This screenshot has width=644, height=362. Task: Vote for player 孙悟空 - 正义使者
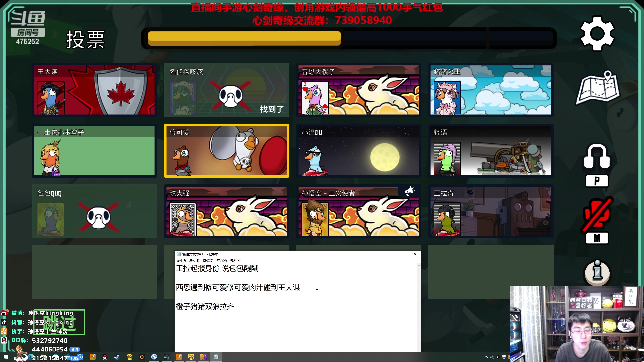point(358,211)
